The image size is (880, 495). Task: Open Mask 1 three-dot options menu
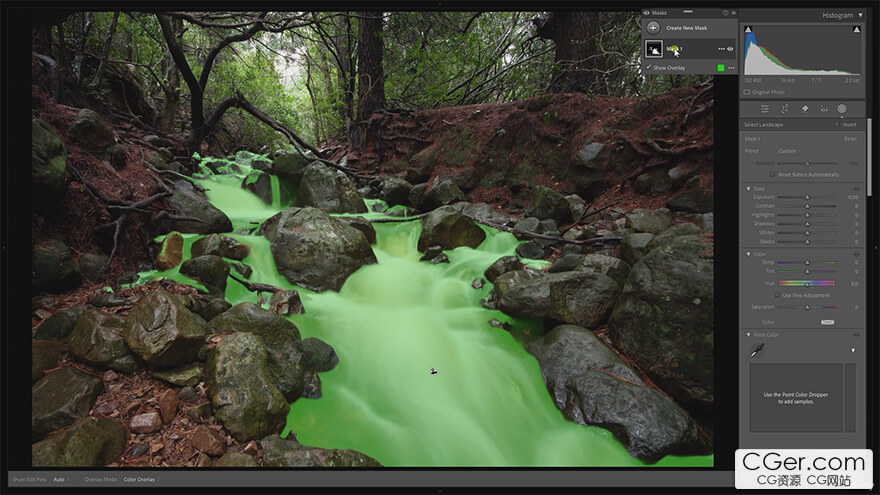721,49
